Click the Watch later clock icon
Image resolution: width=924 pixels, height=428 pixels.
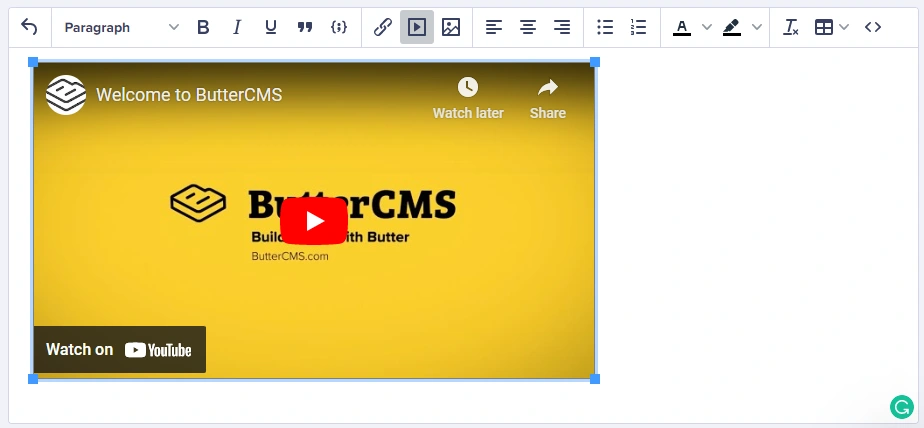point(468,87)
